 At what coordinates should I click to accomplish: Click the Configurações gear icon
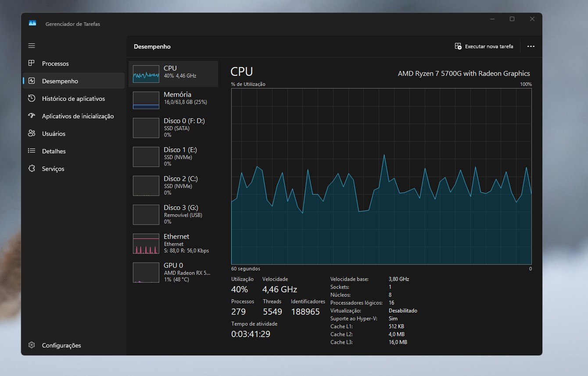click(32, 345)
